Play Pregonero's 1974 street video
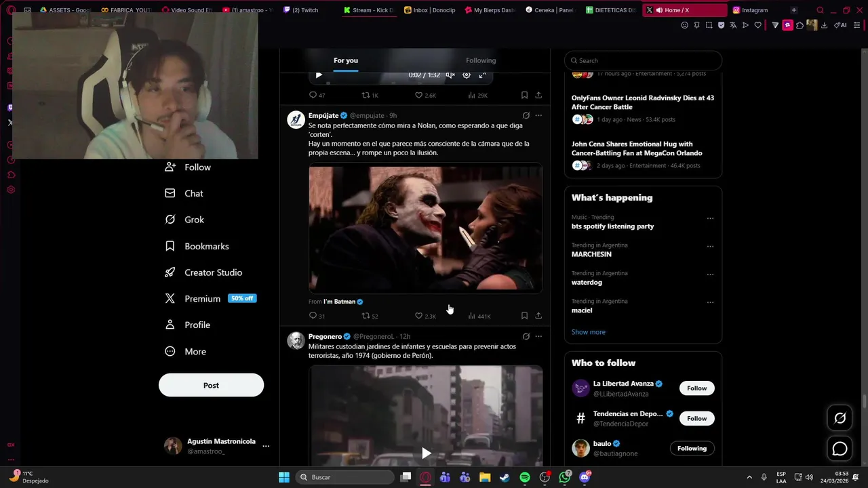868x488 pixels. point(426,453)
